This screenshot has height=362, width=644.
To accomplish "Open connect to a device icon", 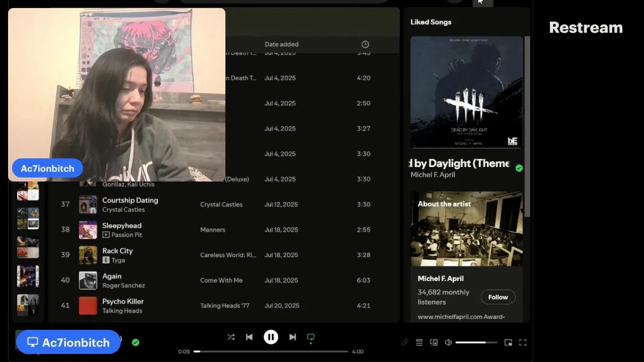I will point(434,342).
